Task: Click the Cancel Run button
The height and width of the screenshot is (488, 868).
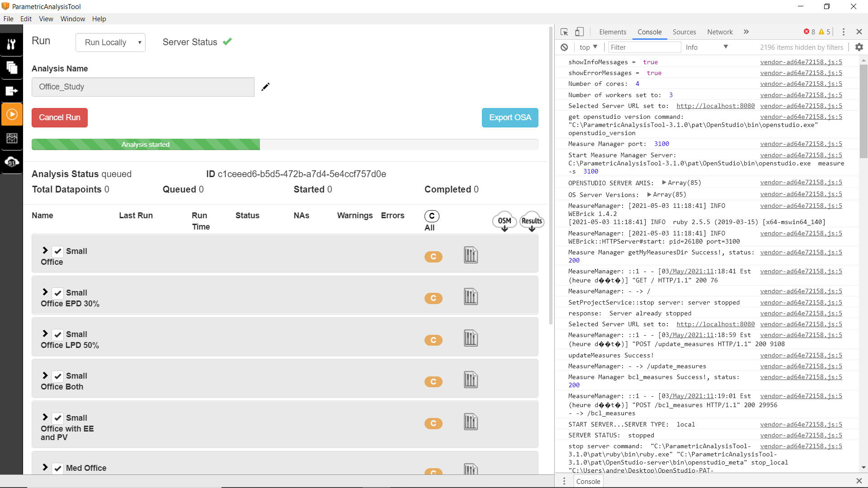Action: pos(59,117)
